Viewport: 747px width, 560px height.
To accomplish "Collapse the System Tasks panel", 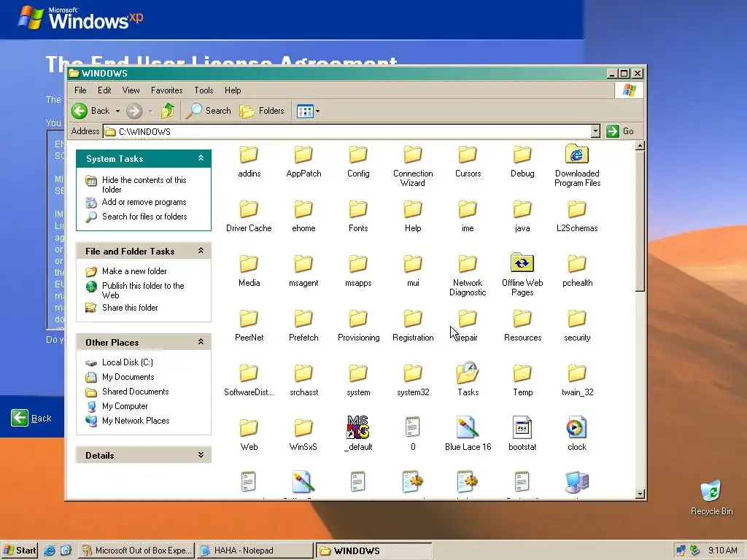I will (201, 158).
